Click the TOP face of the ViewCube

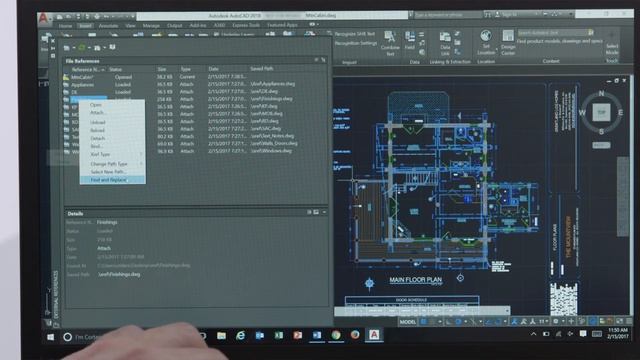(x=601, y=112)
